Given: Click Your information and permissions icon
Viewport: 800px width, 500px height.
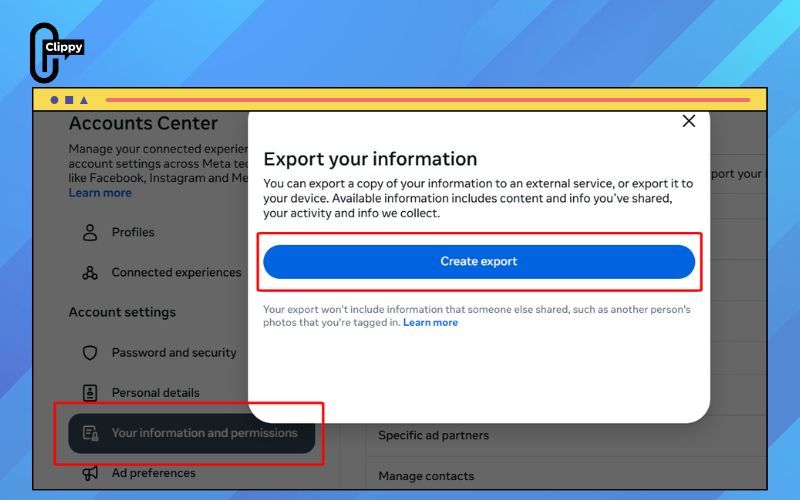Looking at the screenshot, I should coord(90,433).
